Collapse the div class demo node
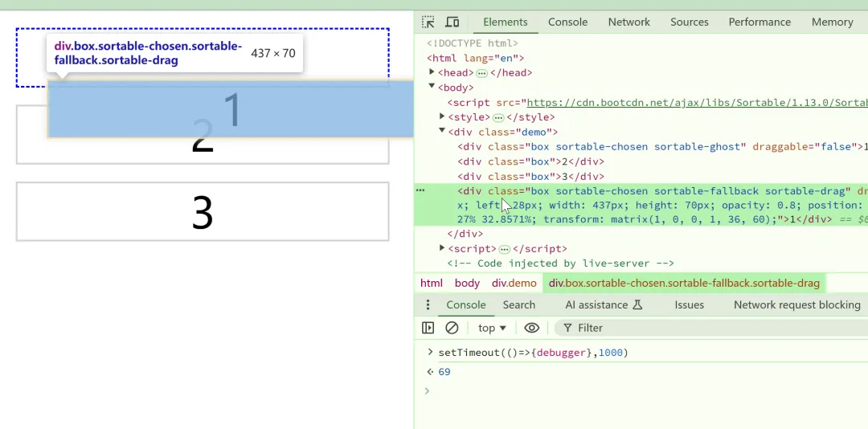Screen dimensions: 868x429 pyautogui.click(x=442, y=131)
